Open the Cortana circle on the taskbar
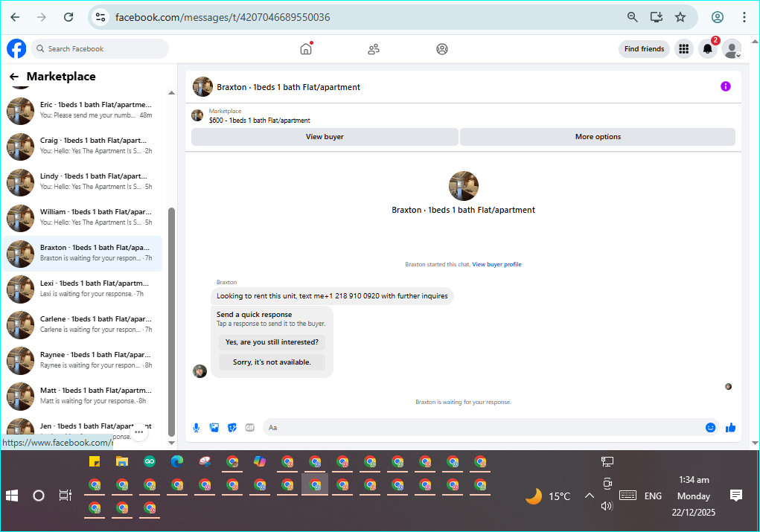Screen dimensions: 760x532 tap(38, 496)
